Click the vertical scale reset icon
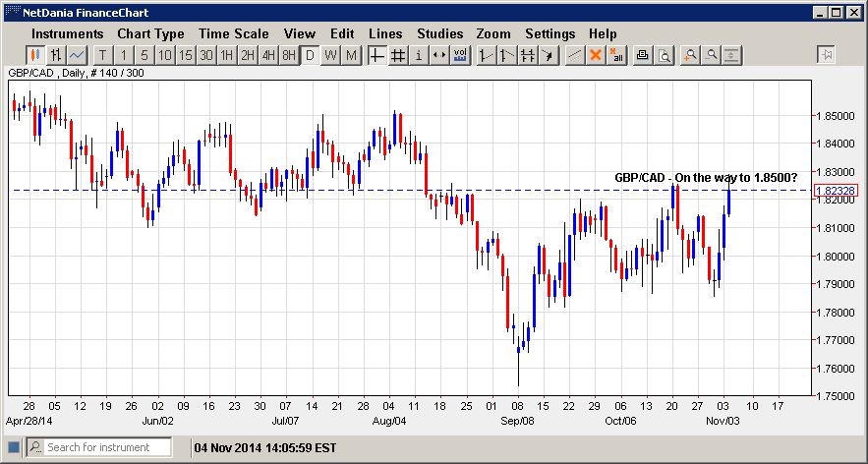This screenshot has height=464, width=868. [x=731, y=55]
